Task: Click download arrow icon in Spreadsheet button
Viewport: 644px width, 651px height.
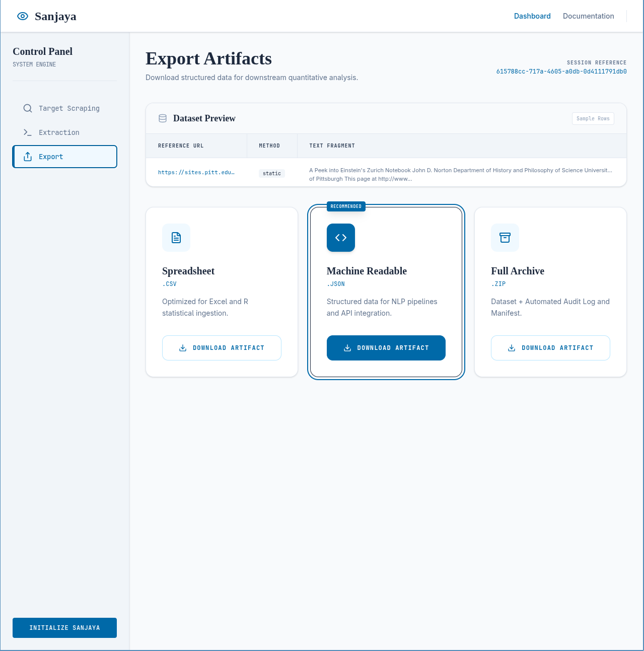Action: tap(183, 348)
